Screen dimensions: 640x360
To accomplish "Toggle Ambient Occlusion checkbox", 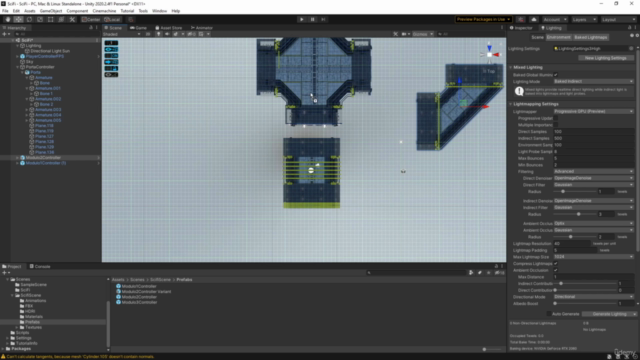I will (x=556, y=270).
